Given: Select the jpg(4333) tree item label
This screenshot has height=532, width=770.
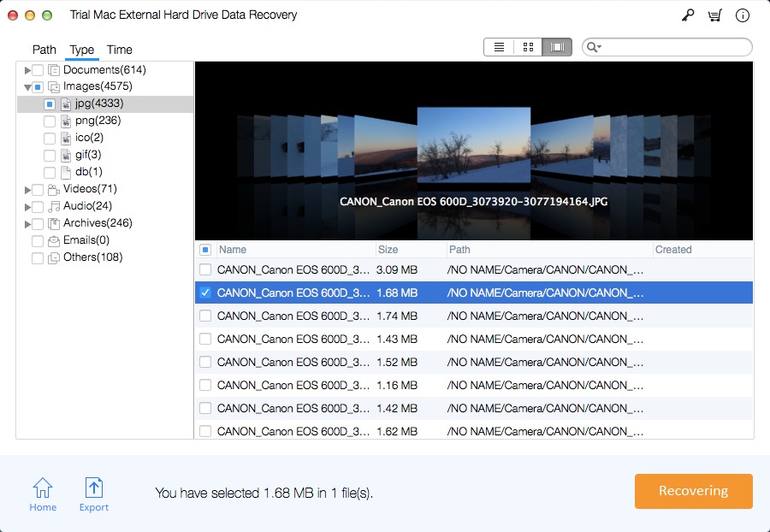Looking at the screenshot, I should (x=99, y=103).
